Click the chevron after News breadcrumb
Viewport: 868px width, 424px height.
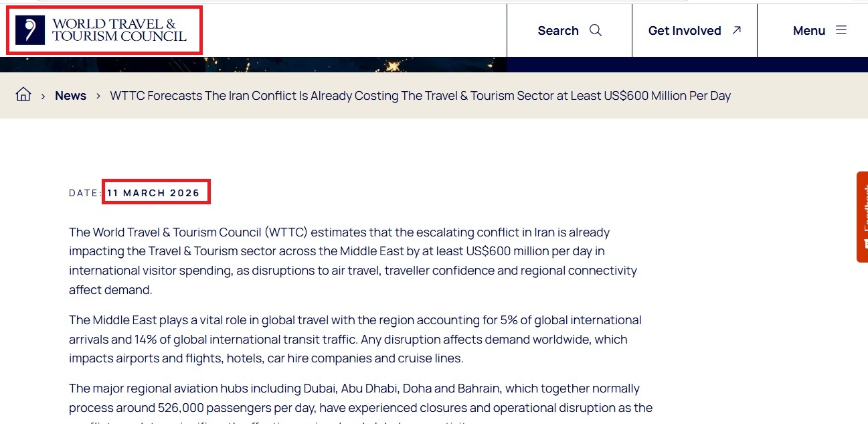(x=98, y=96)
